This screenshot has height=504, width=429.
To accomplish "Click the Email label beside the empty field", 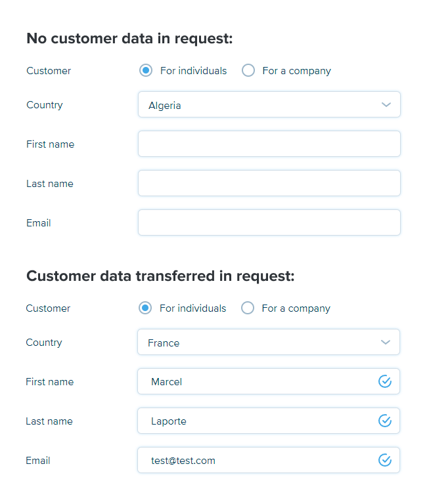I will (39, 223).
